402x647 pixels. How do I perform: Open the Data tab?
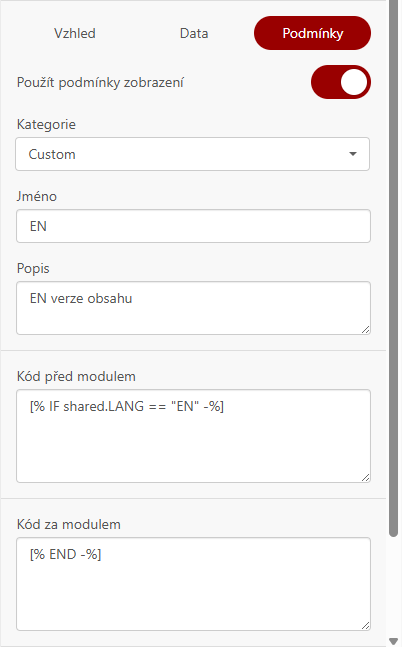tap(194, 33)
